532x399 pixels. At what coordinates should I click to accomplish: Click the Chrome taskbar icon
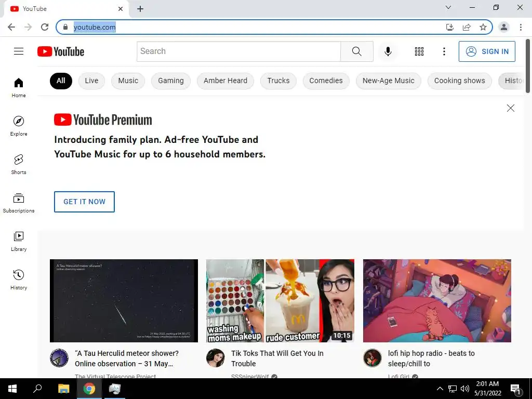[x=89, y=389]
